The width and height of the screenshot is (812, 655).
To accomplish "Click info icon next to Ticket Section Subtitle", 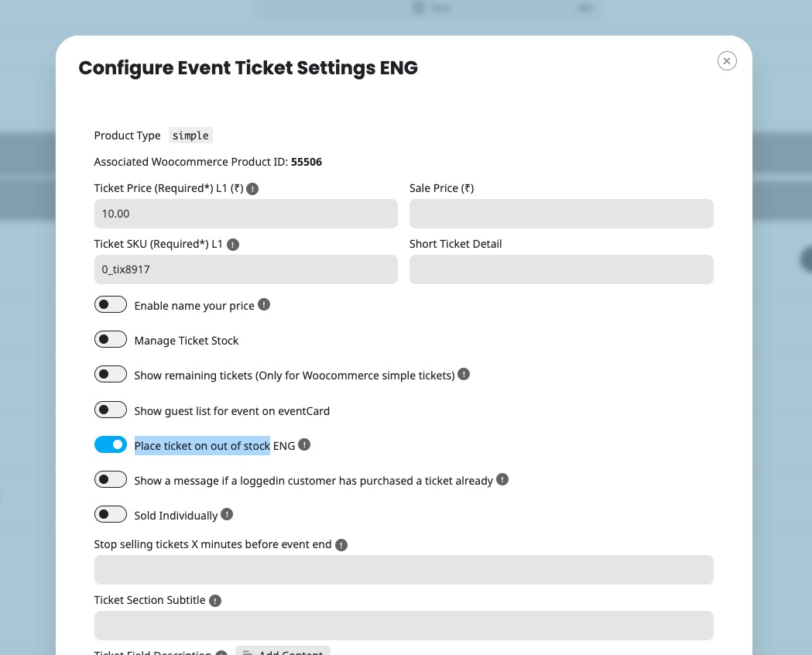I will (x=215, y=601).
